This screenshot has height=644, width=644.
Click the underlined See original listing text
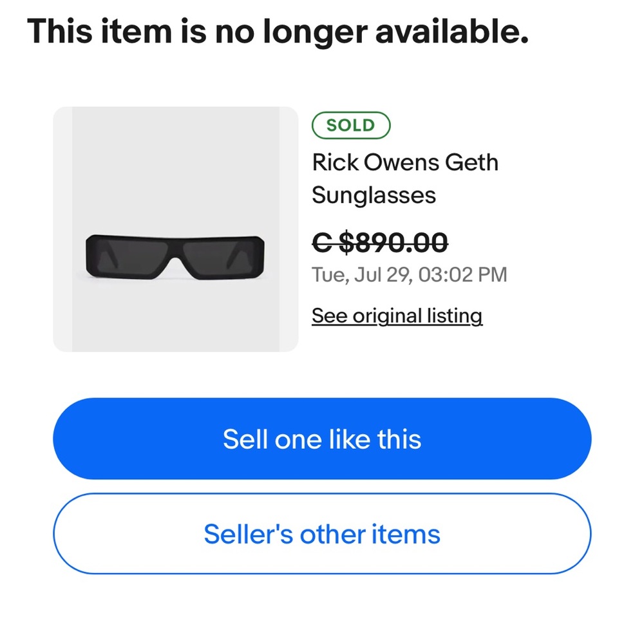[x=397, y=316]
